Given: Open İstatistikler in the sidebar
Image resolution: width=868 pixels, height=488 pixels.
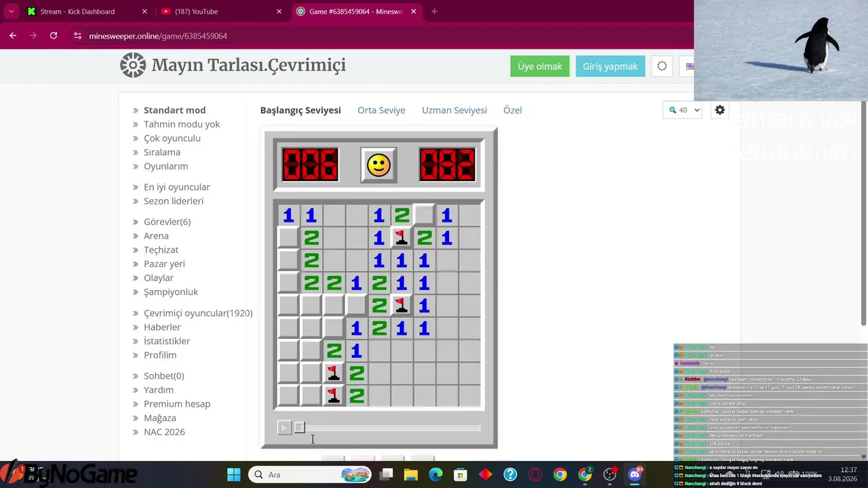Looking at the screenshot, I should pos(167,341).
